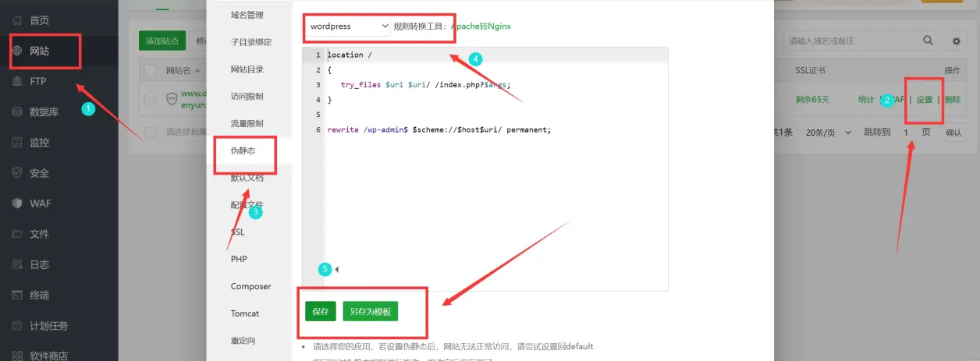Click the FTP icon in the sidebar

click(x=16, y=80)
